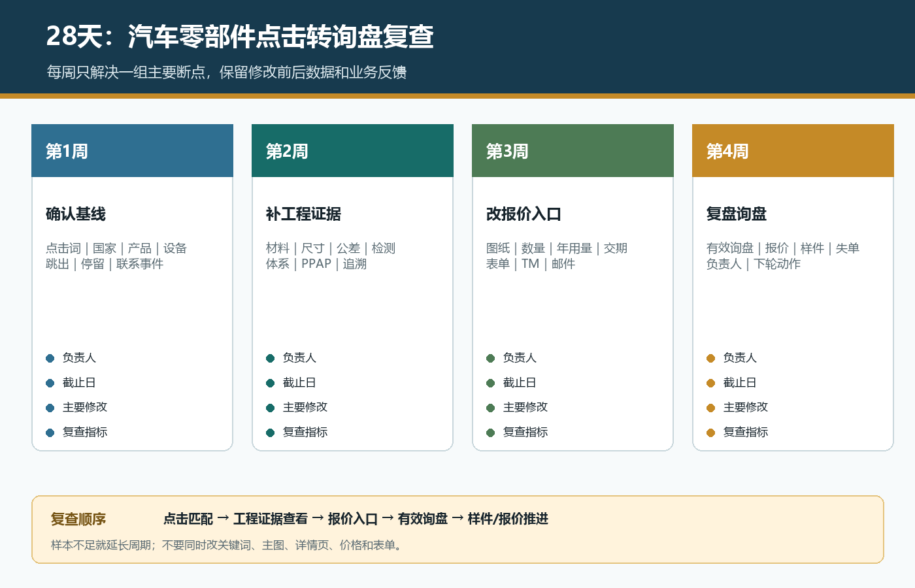Select the 复盘询盘 heading
The height and width of the screenshot is (588, 915).
[x=737, y=214]
